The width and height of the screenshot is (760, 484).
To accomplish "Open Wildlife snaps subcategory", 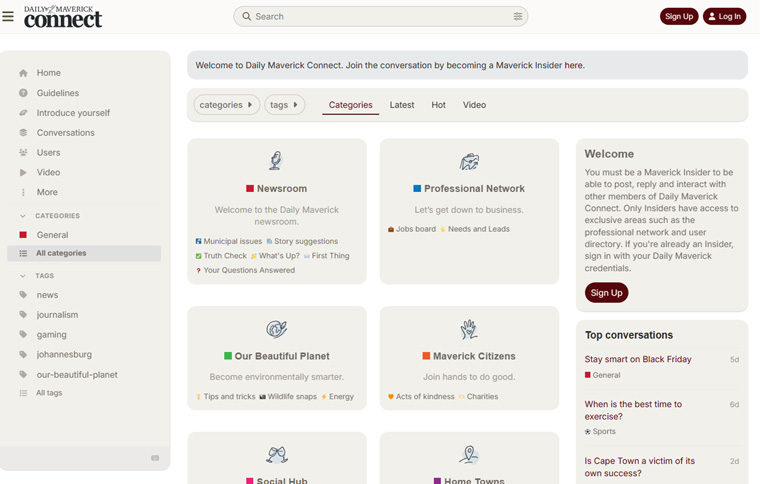I will coord(288,396).
